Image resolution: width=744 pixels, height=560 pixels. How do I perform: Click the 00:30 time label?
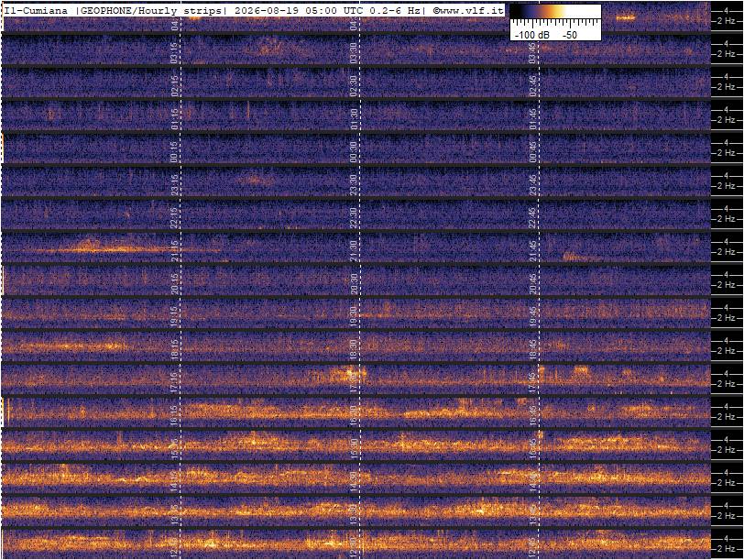[353, 151]
